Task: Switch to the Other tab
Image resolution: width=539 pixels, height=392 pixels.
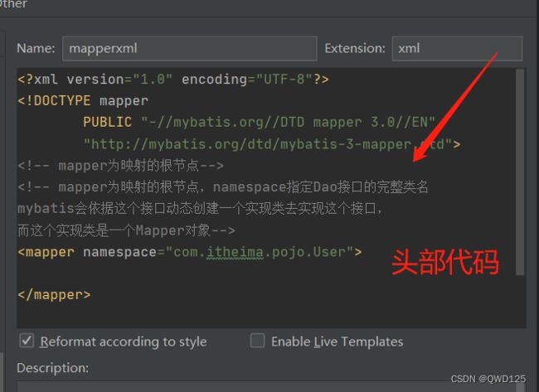Action: (x=14, y=5)
